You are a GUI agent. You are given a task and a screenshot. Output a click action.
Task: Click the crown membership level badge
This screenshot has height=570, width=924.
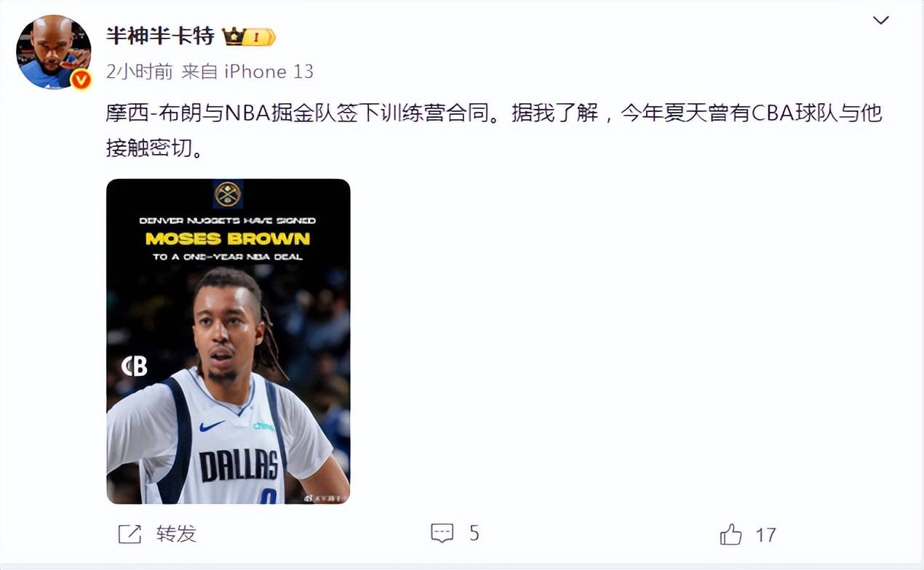pos(249,36)
